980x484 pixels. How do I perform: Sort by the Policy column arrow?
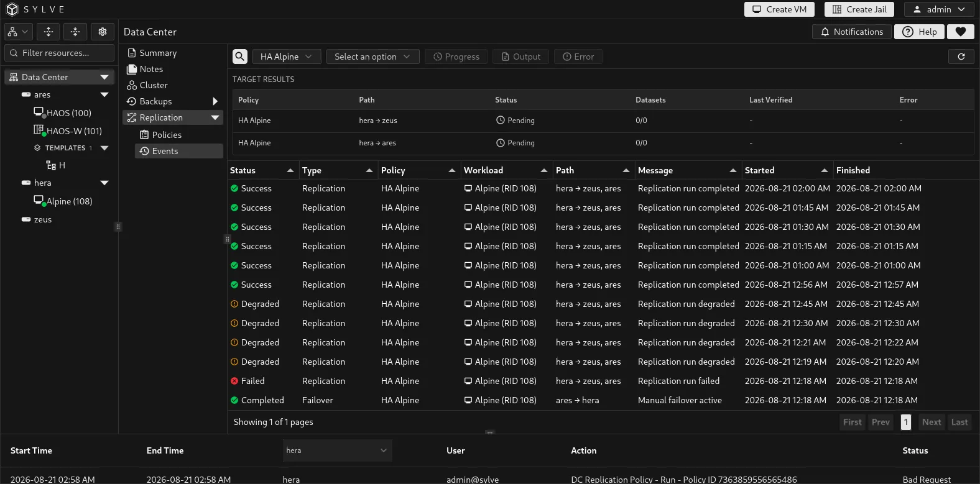click(451, 170)
